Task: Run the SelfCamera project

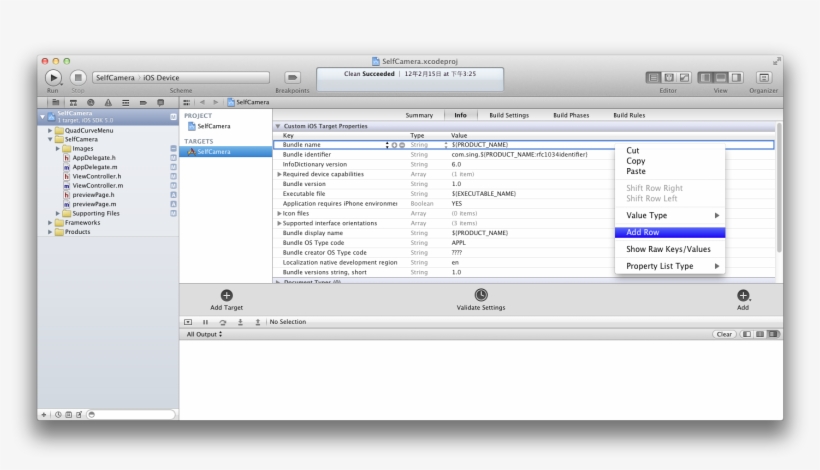Action: pos(53,77)
